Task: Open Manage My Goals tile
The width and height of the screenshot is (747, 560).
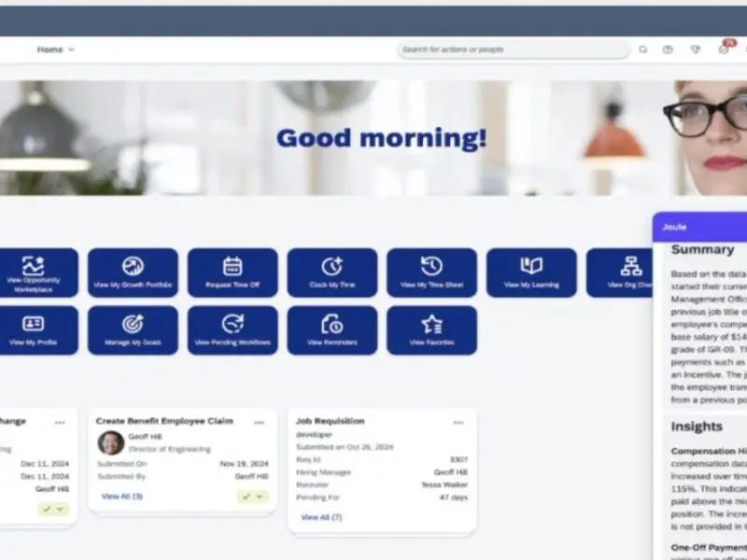Action: 133,330
